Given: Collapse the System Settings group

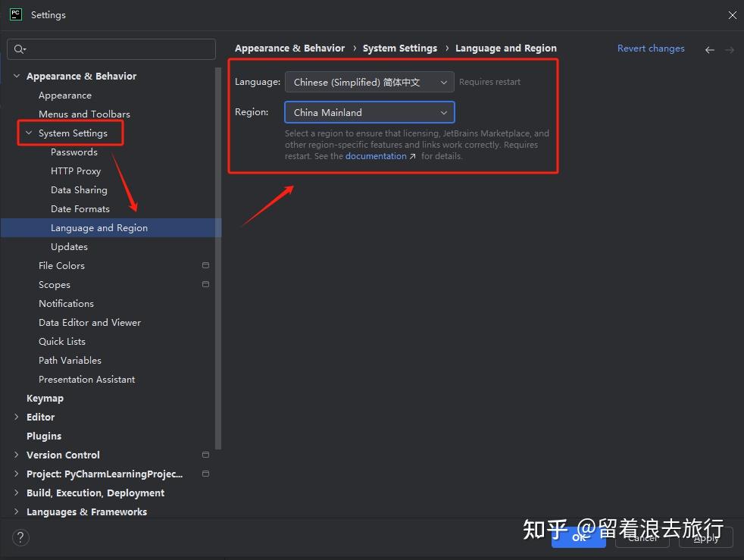Looking at the screenshot, I should click(29, 132).
